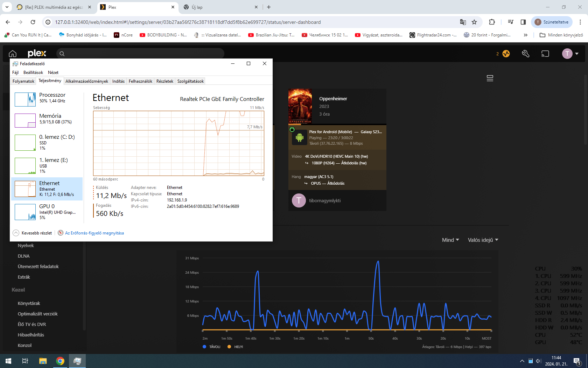Open Plex settings wrench icon

point(525,54)
